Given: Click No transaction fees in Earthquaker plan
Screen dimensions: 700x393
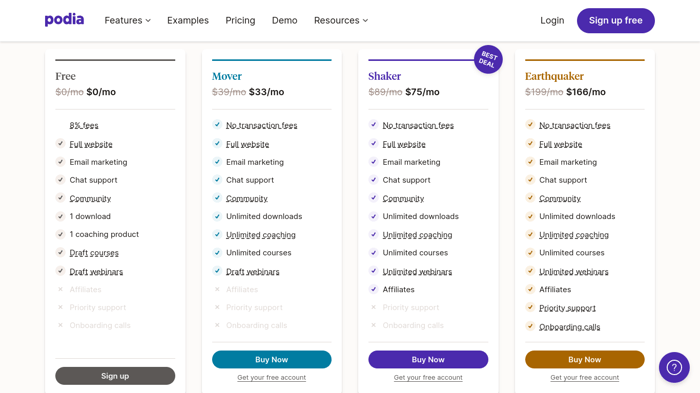Looking at the screenshot, I should click(x=575, y=125).
